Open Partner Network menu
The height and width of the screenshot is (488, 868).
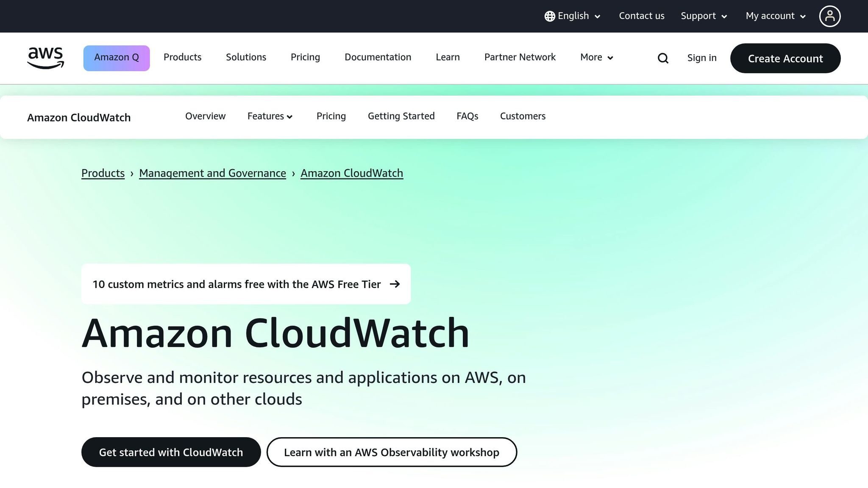[520, 57]
